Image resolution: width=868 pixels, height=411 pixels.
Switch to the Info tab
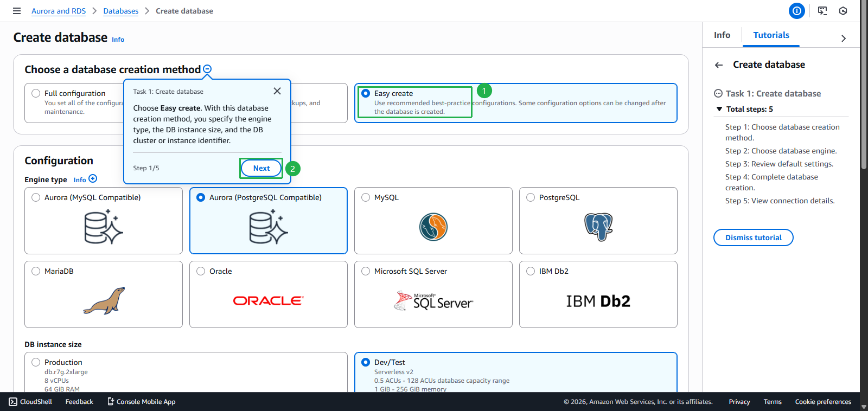click(x=722, y=35)
